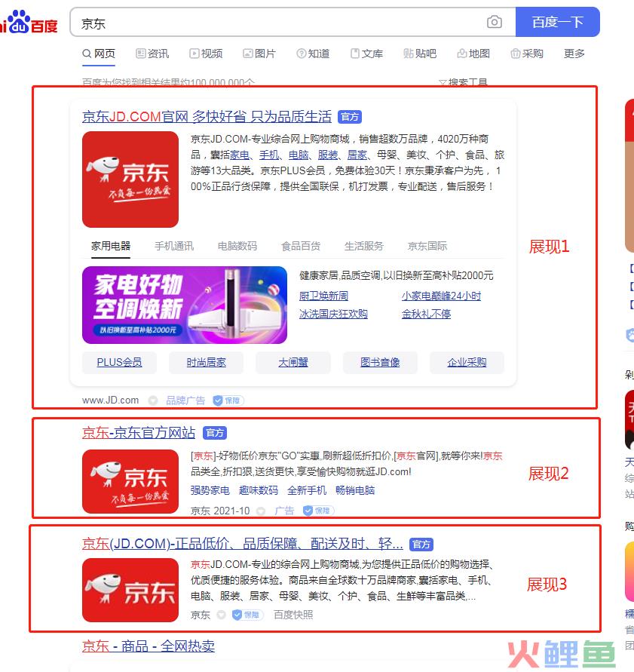Image resolution: width=634 pixels, height=672 pixels.
Task: Open the 居家 link in the description
Action: 357,155
